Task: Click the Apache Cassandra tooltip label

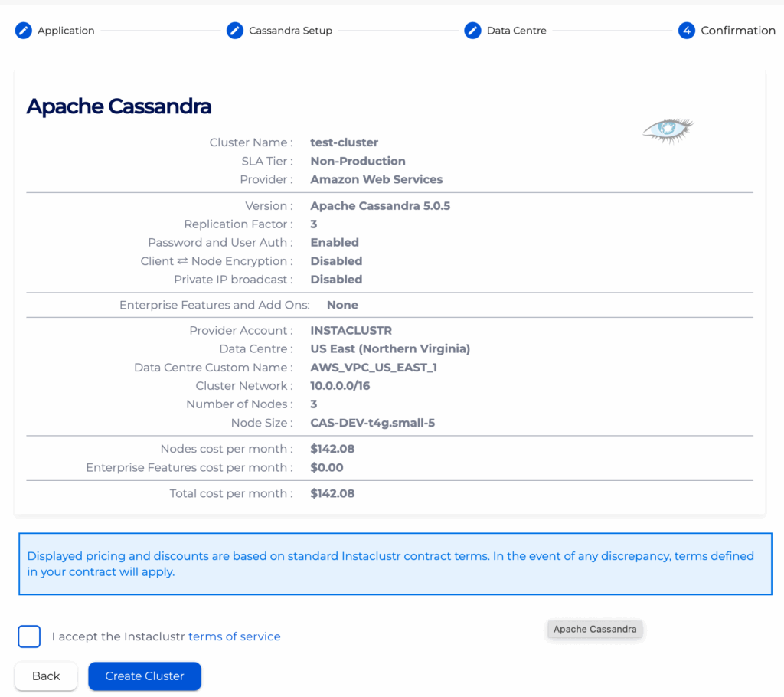Action: coord(595,630)
